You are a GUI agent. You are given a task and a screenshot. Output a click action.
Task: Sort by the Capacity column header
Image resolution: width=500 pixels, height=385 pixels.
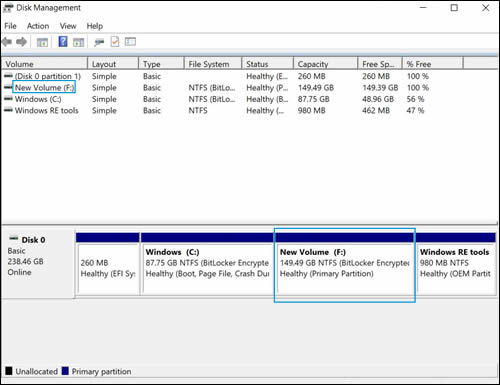[x=326, y=64]
